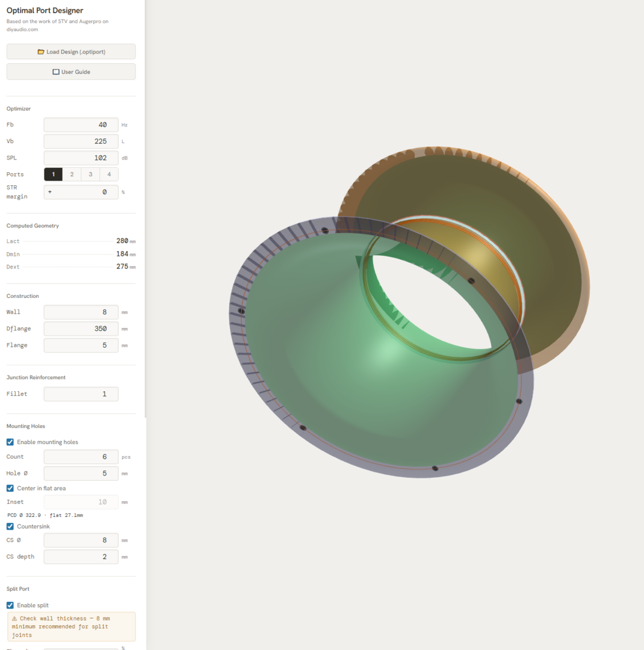Viewport: 644px width, 650px height.
Task: Uncheck Center in flat area
Action: point(9,488)
